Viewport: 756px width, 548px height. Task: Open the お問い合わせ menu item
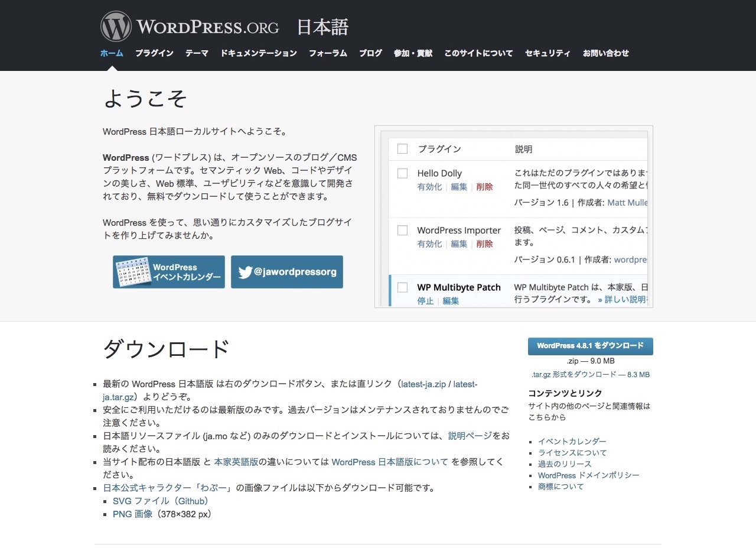(x=605, y=53)
